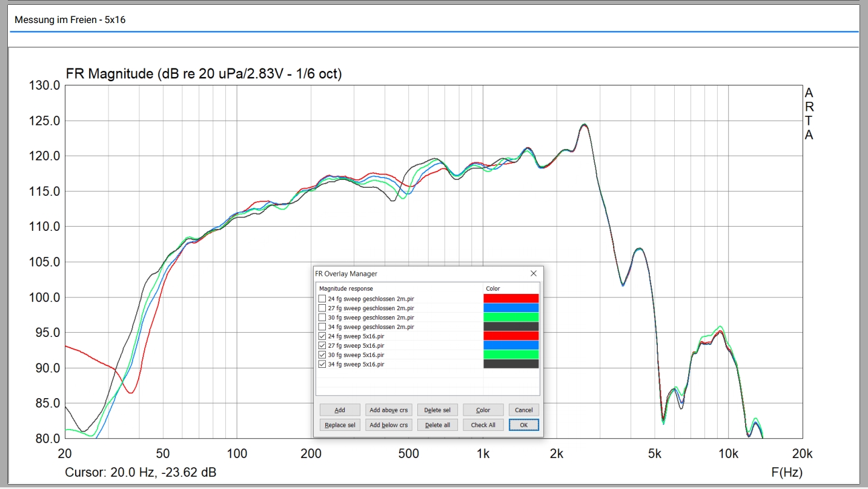
Task: Enable the 30 fg sweep geschlossen 2m.pir overlay
Action: (322, 318)
